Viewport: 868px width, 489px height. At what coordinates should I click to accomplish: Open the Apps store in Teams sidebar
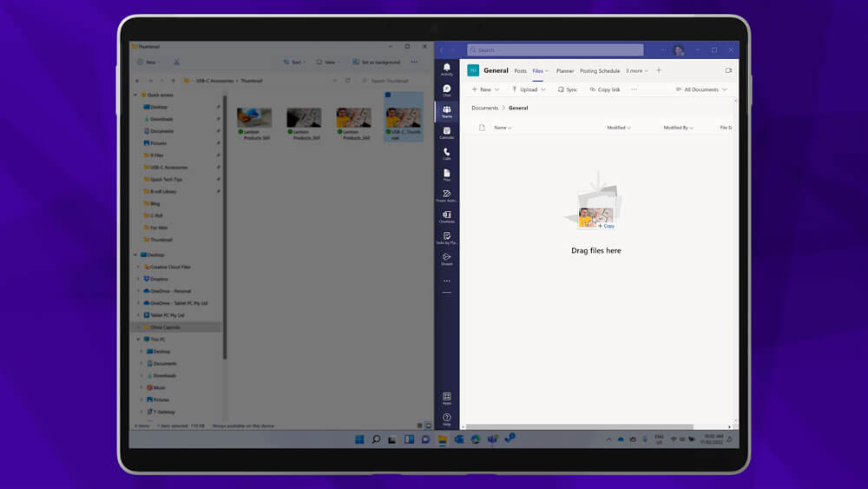447,398
